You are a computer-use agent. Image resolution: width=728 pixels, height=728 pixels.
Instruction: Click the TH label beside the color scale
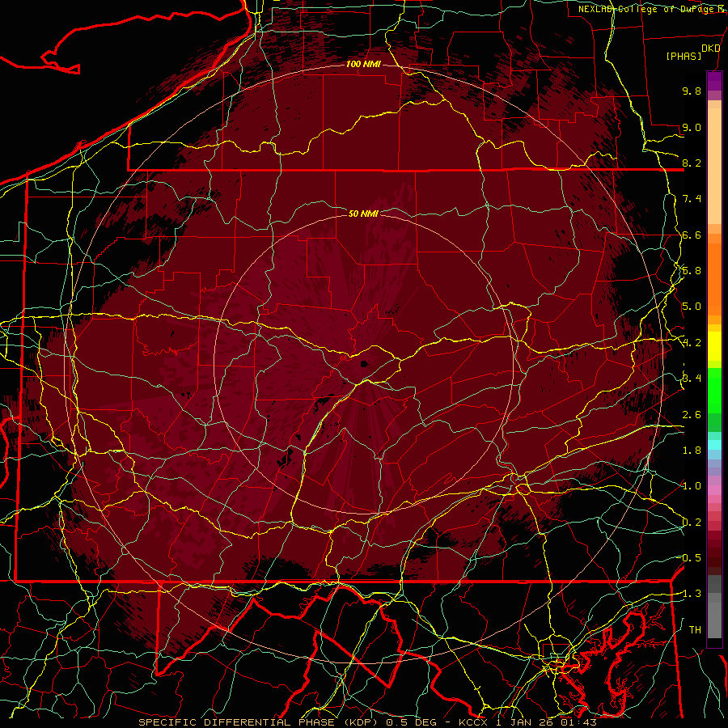click(695, 630)
